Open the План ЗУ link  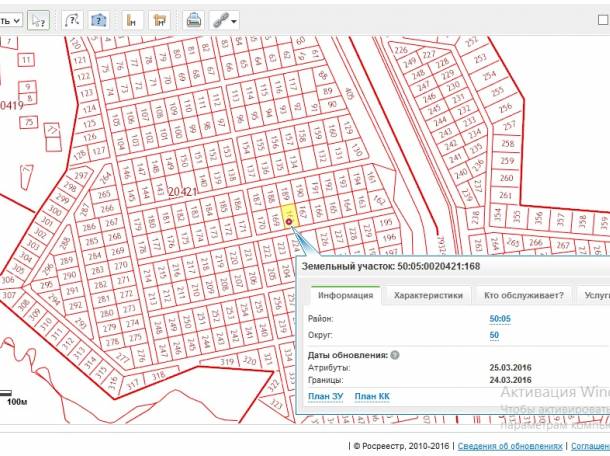[326, 396]
